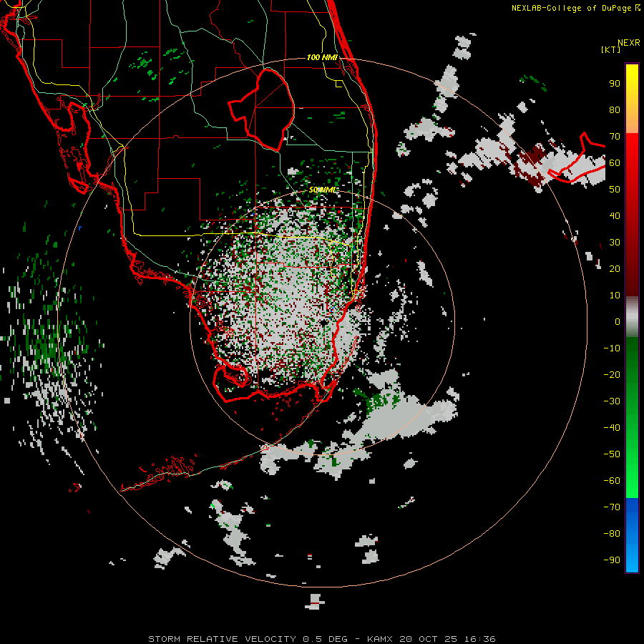644x644 pixels.
Task: Click the 0.5 DEG elevation text
Action: coord(325,639)
